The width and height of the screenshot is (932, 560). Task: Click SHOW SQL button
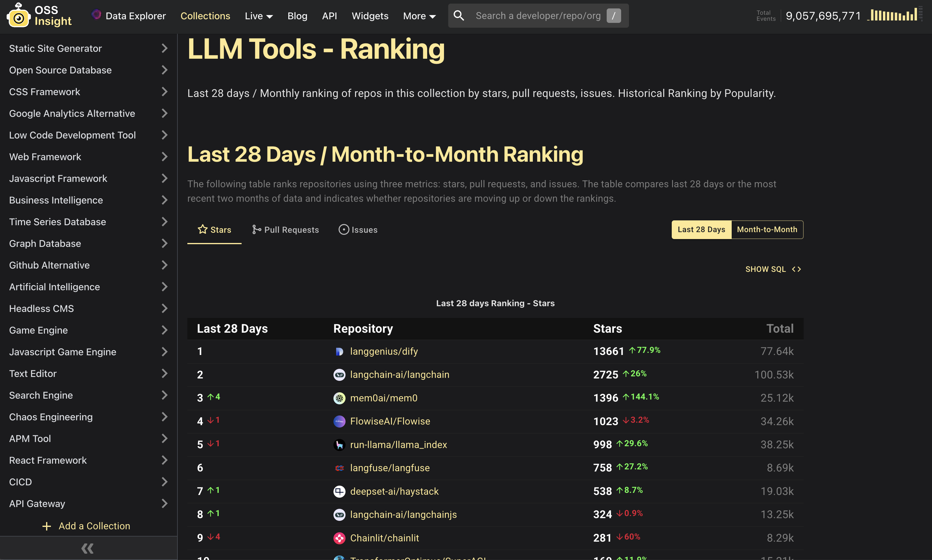773,269
